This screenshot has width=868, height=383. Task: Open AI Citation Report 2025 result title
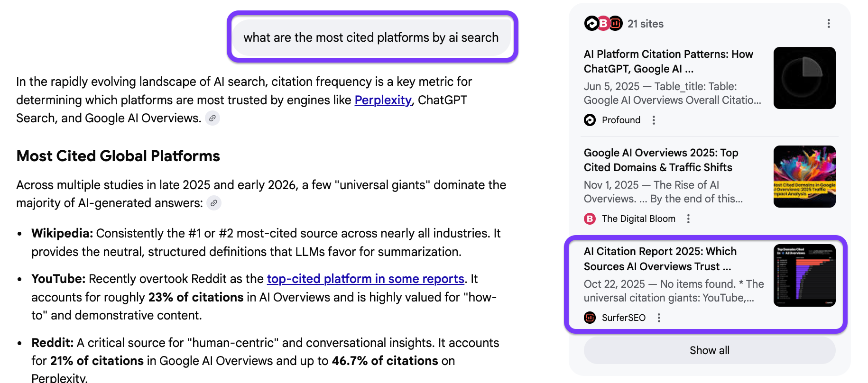(x=660, y=259)
